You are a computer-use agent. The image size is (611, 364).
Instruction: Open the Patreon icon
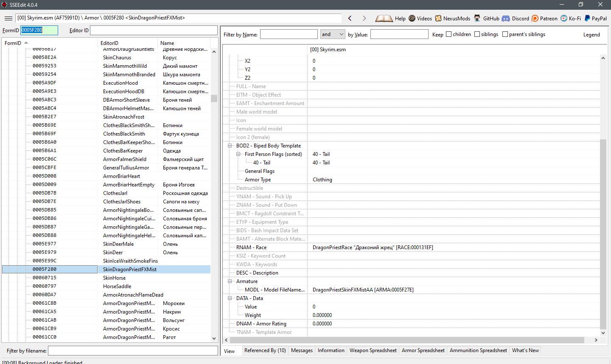[535, 18]
